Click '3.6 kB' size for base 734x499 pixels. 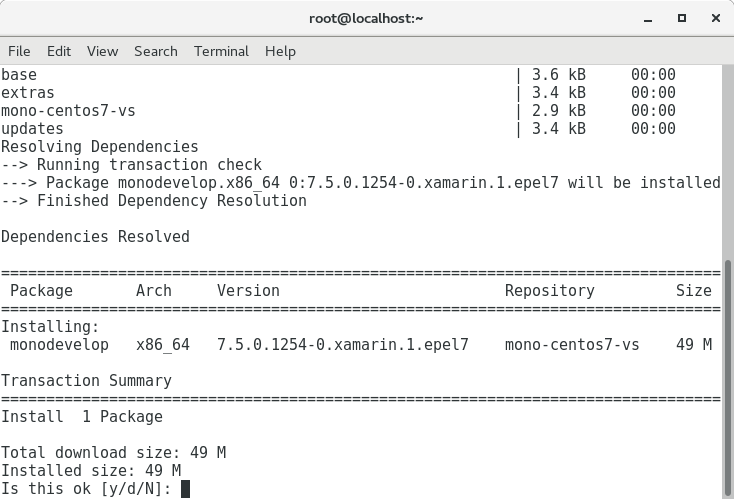(x=559, y=74)
